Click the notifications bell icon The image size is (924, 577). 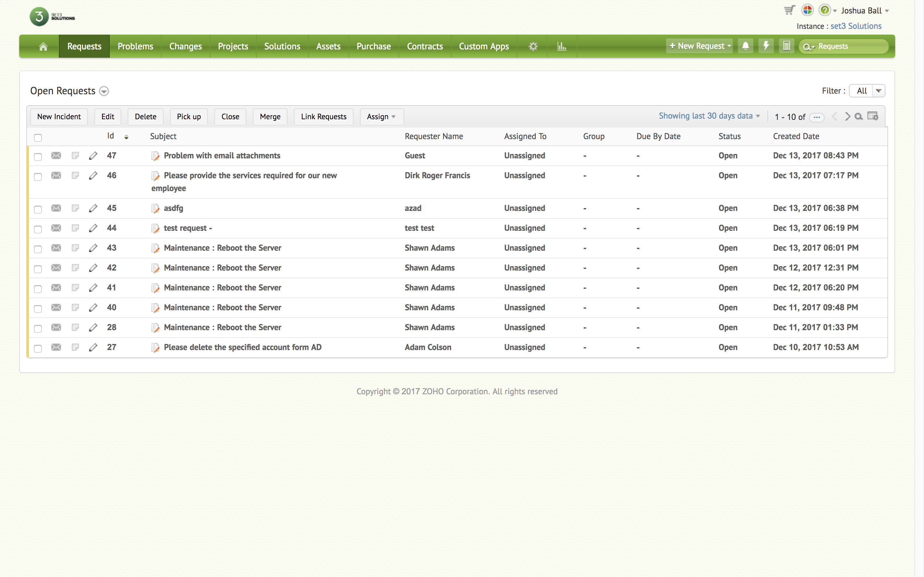coord(745,46)
